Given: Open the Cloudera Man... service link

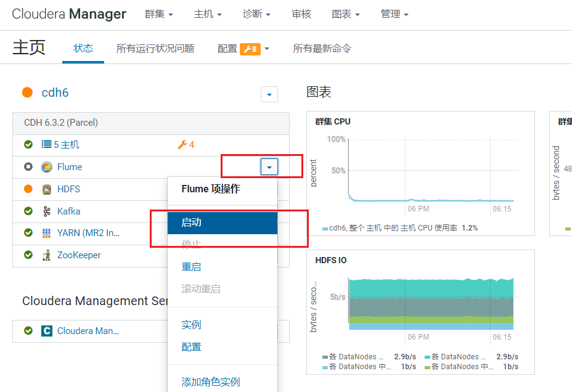Looking at the screenshot, I should [x=88, y=331].
